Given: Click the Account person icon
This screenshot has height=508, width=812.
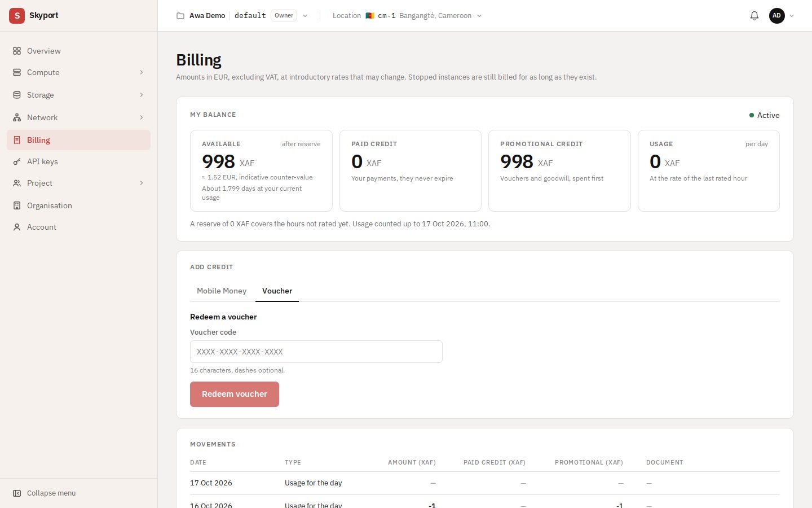Looking at the screenshot, I should click(17, 227).
